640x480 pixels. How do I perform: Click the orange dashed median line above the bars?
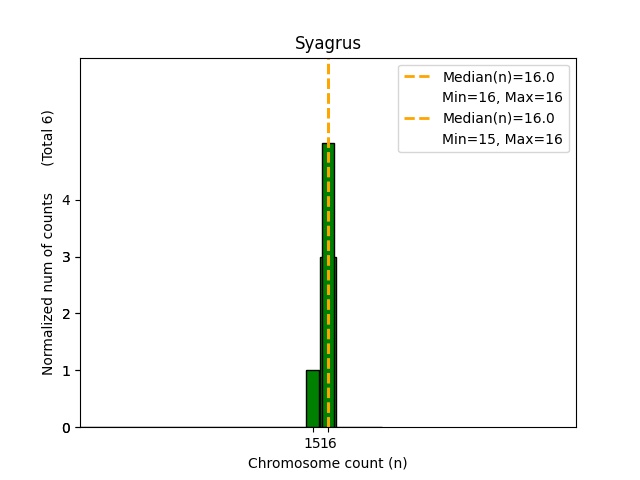328,100
